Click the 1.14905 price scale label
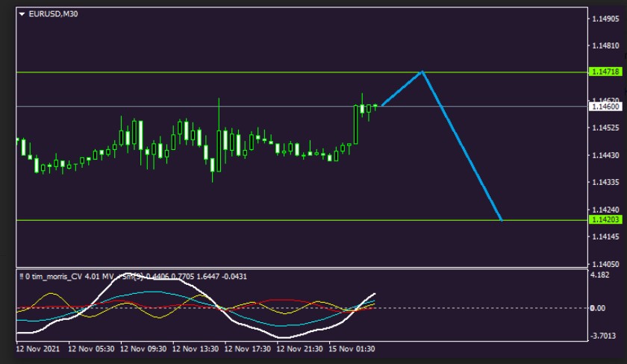 click(605, 19)
